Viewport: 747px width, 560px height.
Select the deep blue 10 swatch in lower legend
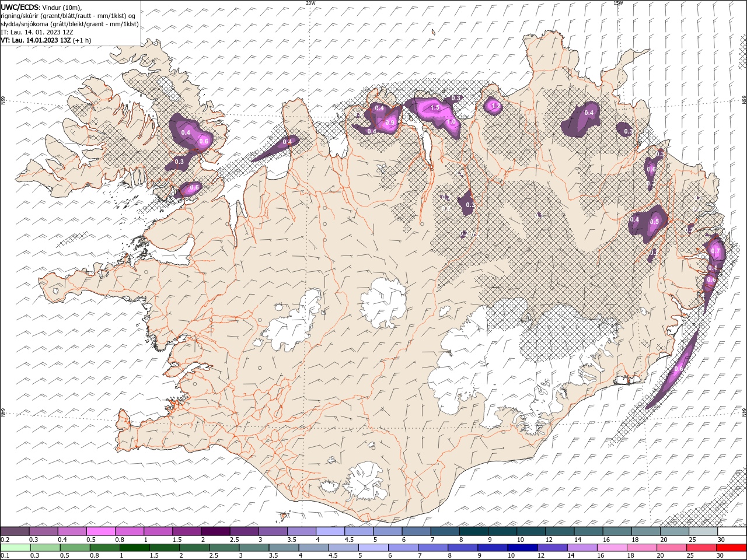coord(522,548)
